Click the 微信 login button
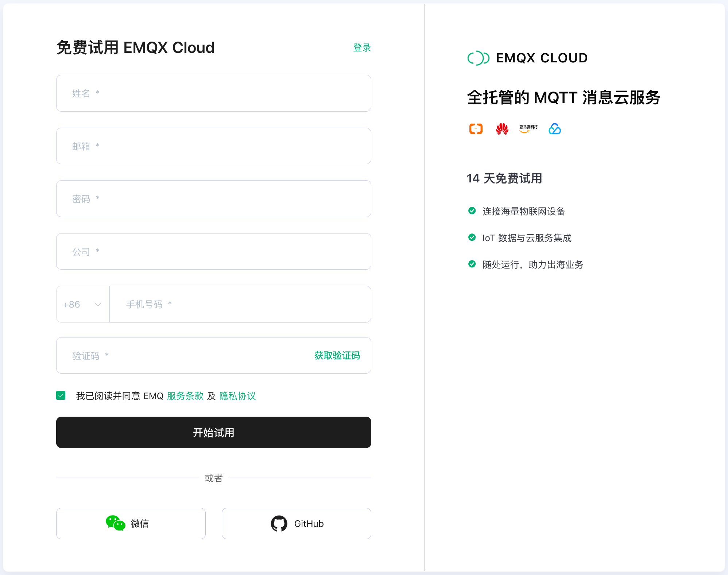The image size is (728, 575). pos(131,523)
